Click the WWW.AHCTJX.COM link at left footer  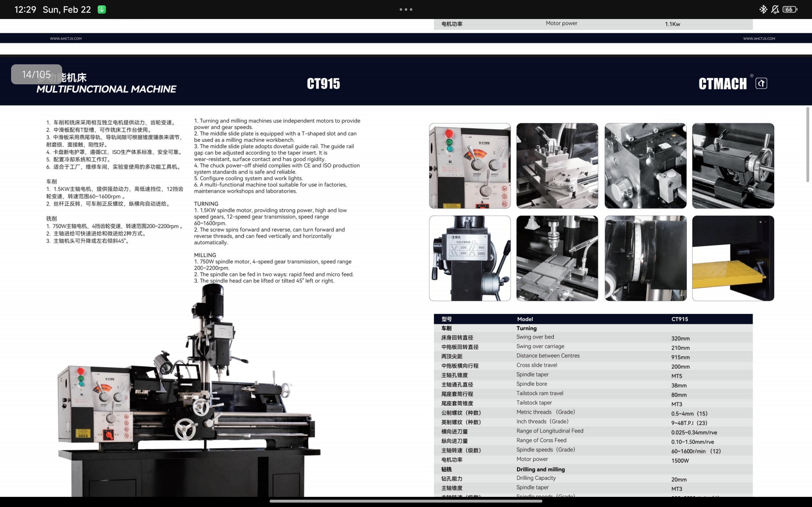(x=66, y=39)
